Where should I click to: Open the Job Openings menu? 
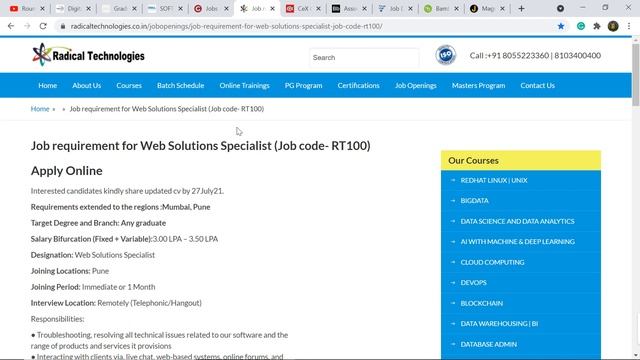[x=416, y=85]
